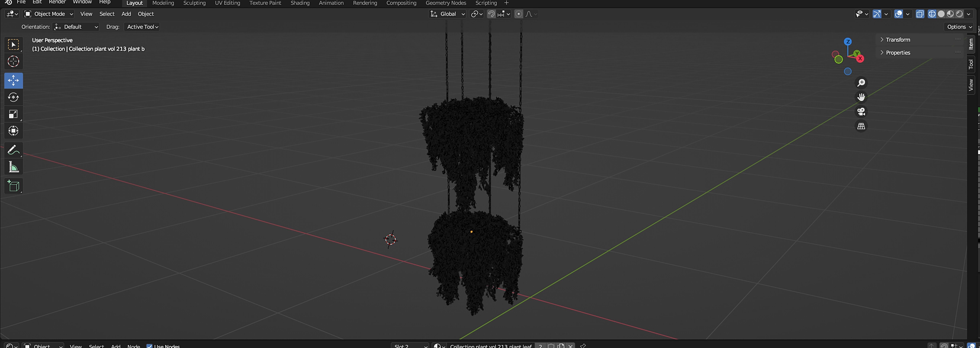The image size is (980, 348).
Task: Open the pivot point dropdown
Action: coord(477,14)
